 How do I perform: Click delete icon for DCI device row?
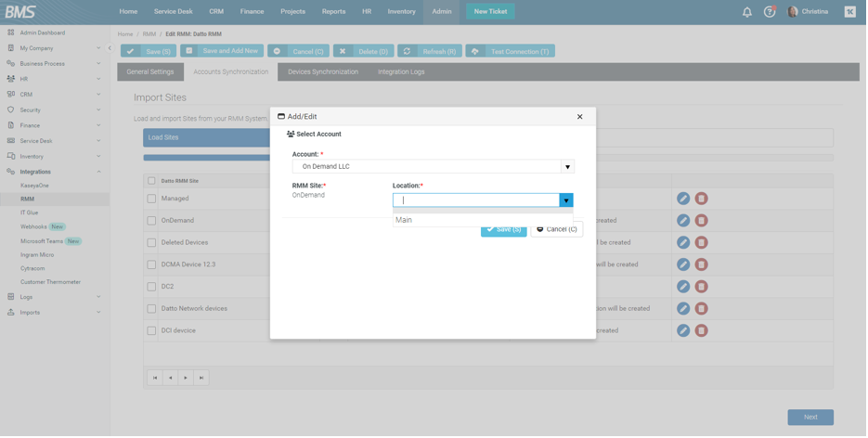[703, 331]
